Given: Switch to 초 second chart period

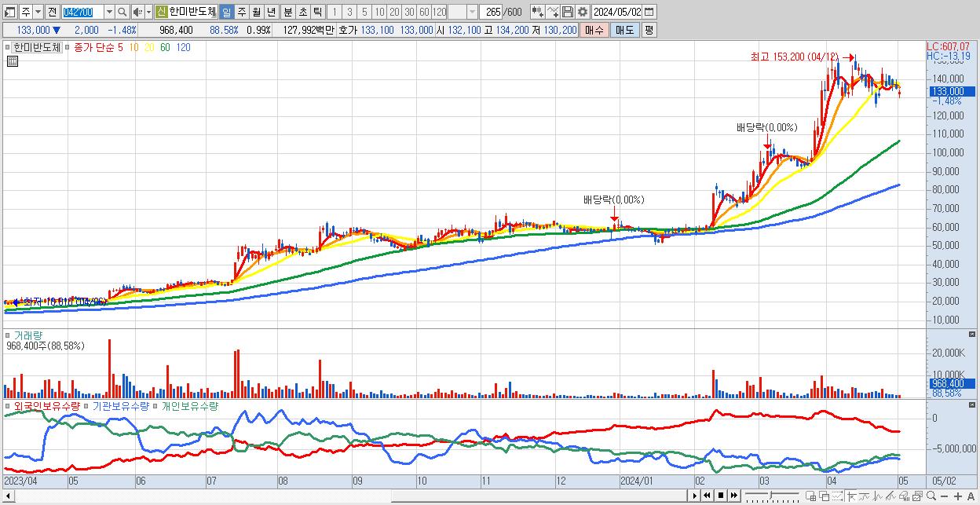Looking at the screenshot, I should tap(302, 12).
